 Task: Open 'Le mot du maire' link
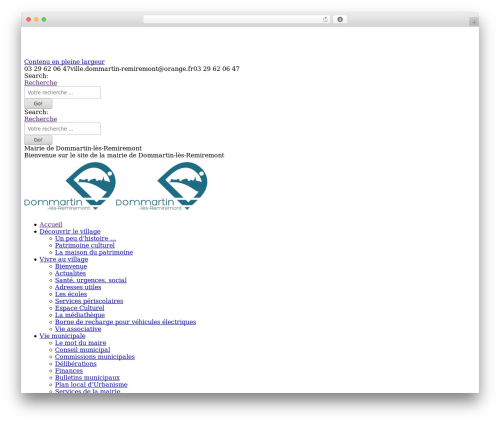[x=81, y=344]
